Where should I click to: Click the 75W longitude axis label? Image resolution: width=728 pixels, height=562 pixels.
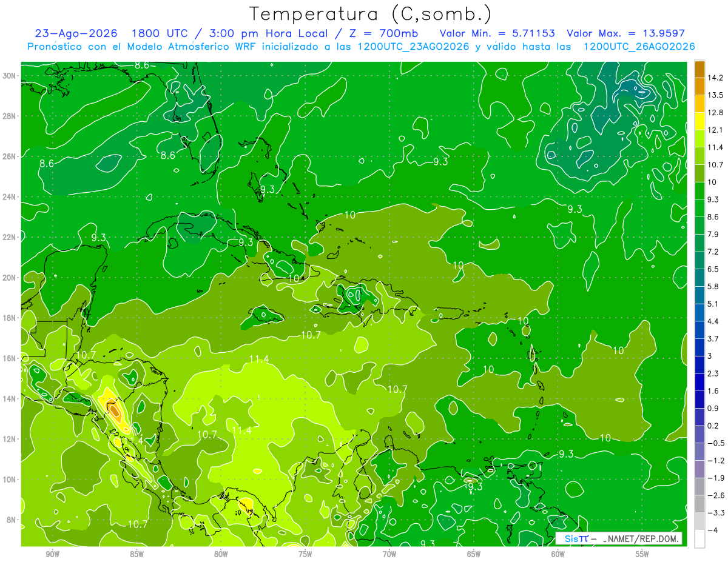click(305, 554)
